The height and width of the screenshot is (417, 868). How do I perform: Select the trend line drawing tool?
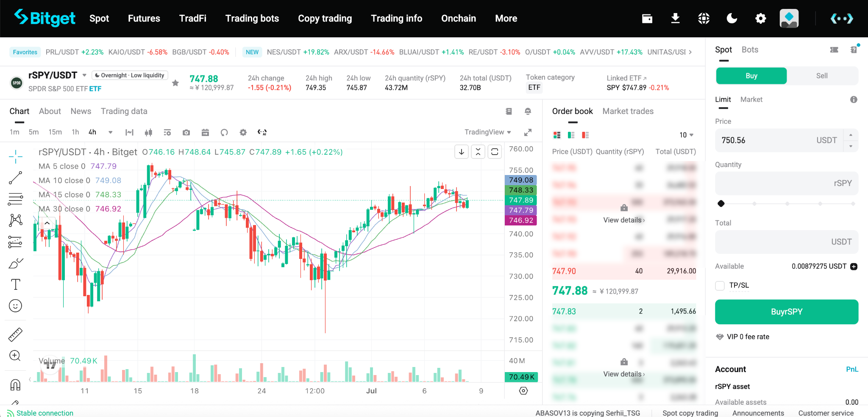[x=16, y=178]
